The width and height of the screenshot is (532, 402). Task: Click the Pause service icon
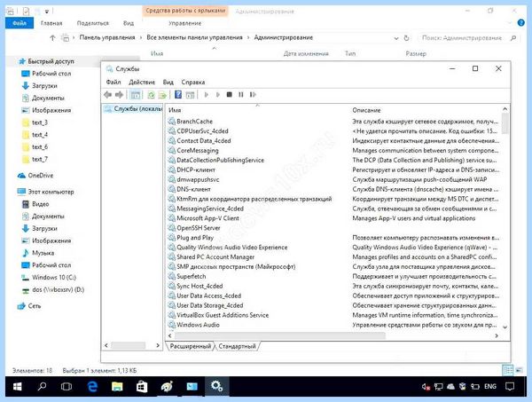tap(240, 95)
